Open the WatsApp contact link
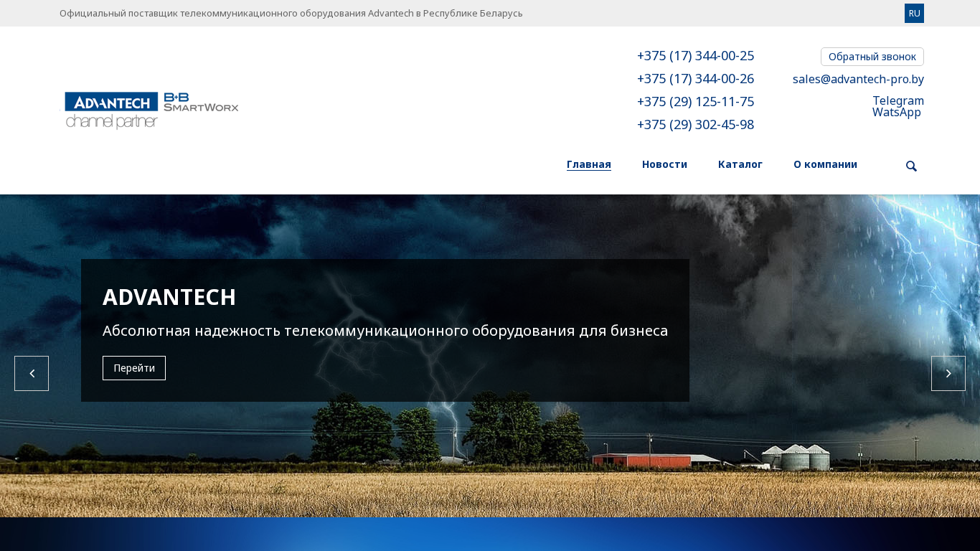980x551 pixels. pyautogui.click(x=897, y=112)
